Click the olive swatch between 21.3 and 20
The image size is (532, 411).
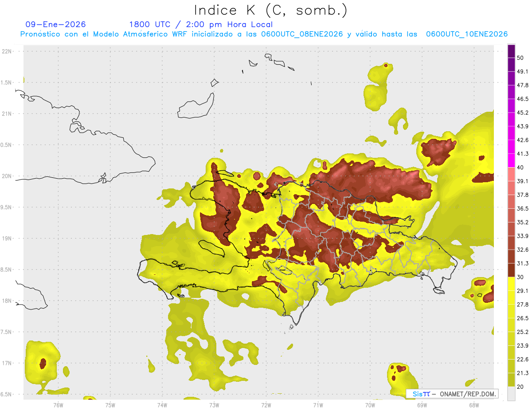coord(511,380)
